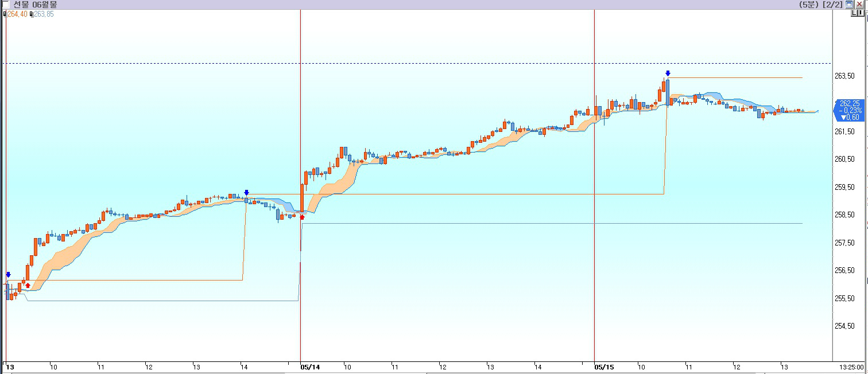Maximize the chart window pane
Image resolution: width=868 pixels, height=374 pixels.
point(849,4)
